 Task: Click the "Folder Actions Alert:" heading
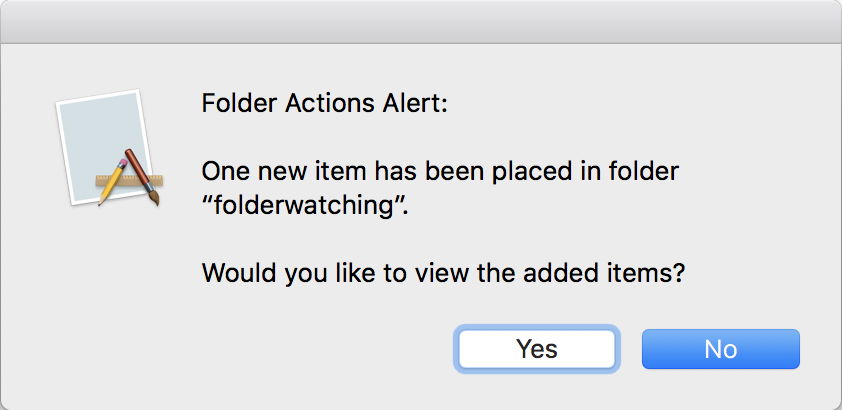[x=325, y=104]
